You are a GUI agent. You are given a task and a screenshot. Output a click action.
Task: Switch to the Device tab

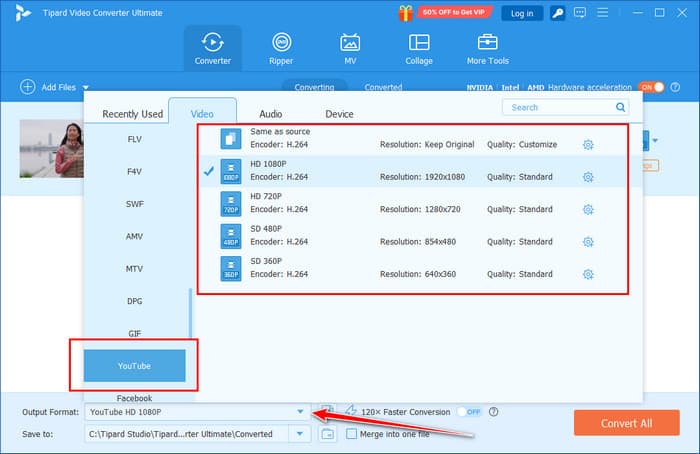339,114
